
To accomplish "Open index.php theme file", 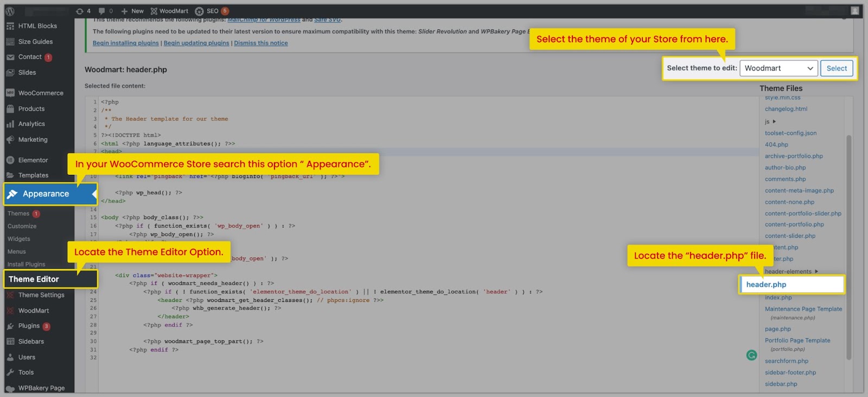I will click(x=778, y=298).
